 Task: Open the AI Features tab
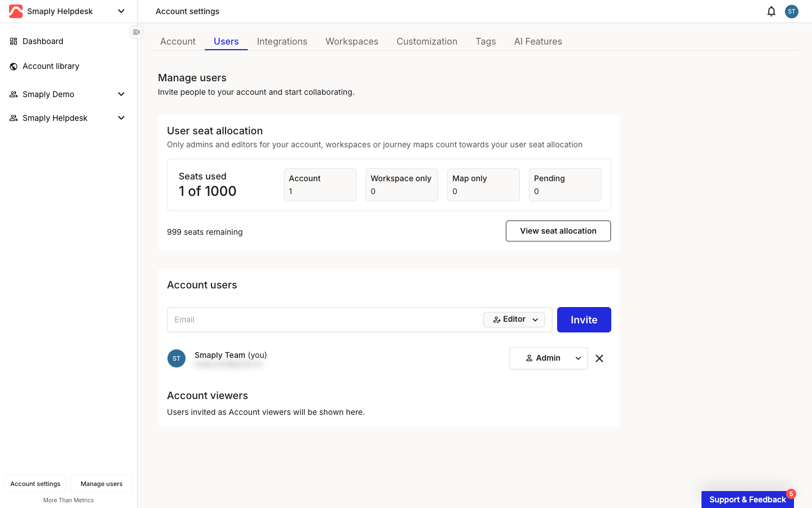pyautogui.click(x=538, y=41)
